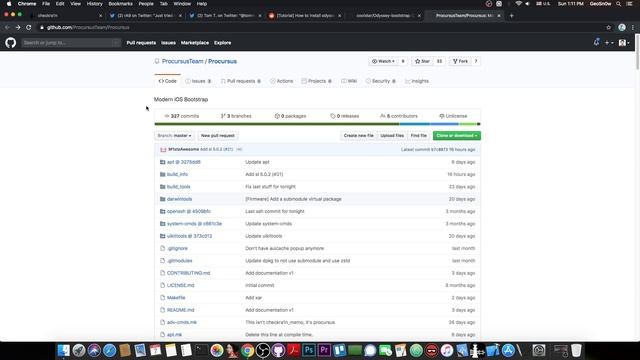
Task: Click Upload files button
Action: coord(392,136)
